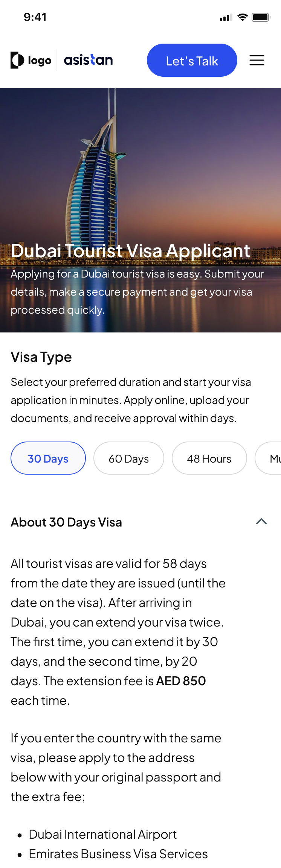The height and width of the screenshot is (868, 281).
Task: Tap the battery status icon
Action: click(x=261, y=17)
